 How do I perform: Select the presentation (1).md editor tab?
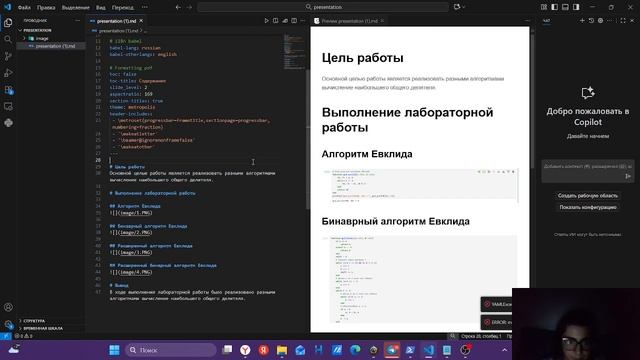click(116, 21)
